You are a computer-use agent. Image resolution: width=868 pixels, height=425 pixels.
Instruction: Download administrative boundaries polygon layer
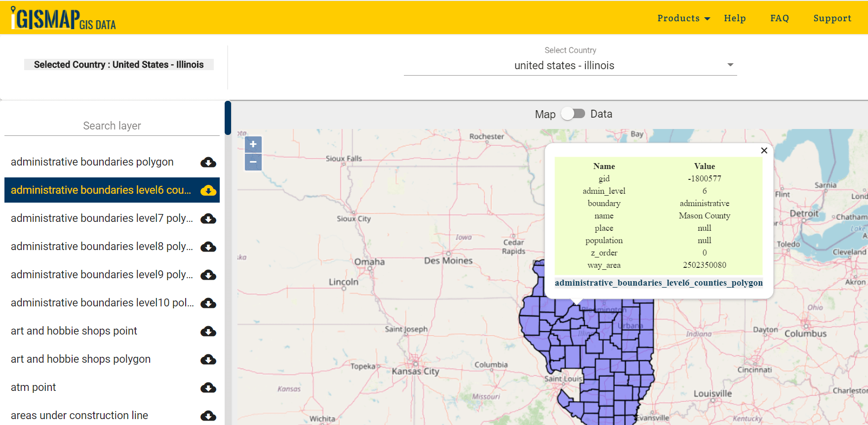208,162
